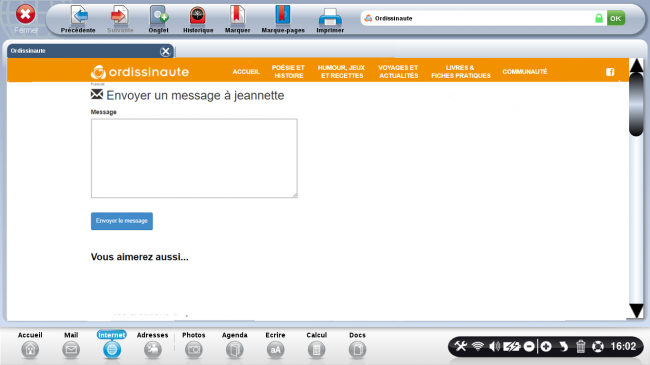The image size is (650, 365).
Task: Open the Adresses contacts app
Action: tap(153, 345)
